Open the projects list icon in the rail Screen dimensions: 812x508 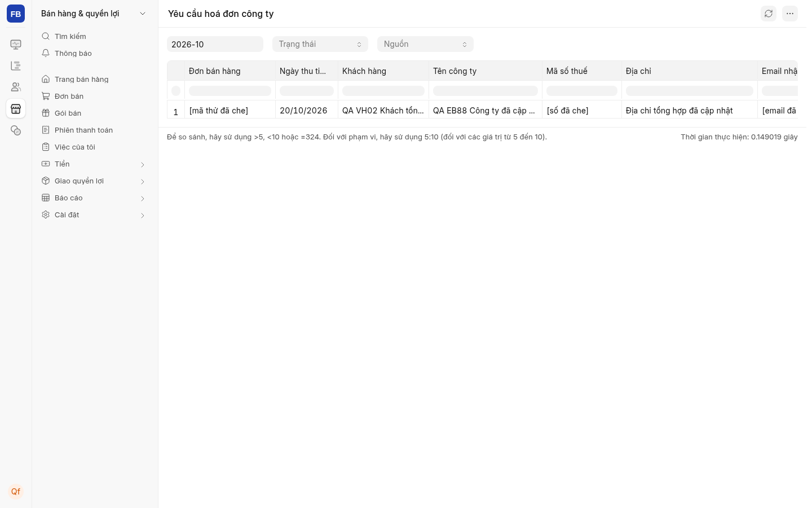click(16, 65)
